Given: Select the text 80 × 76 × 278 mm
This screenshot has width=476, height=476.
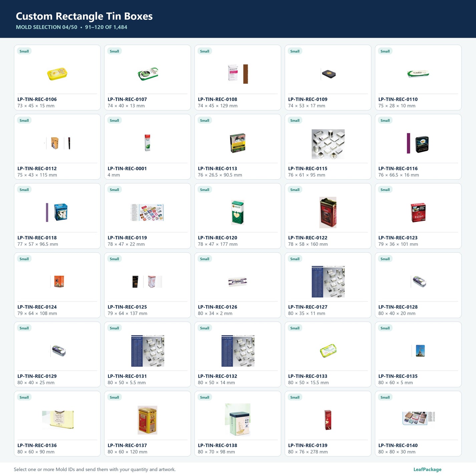Looking at the screenshot, I should 308,452.
